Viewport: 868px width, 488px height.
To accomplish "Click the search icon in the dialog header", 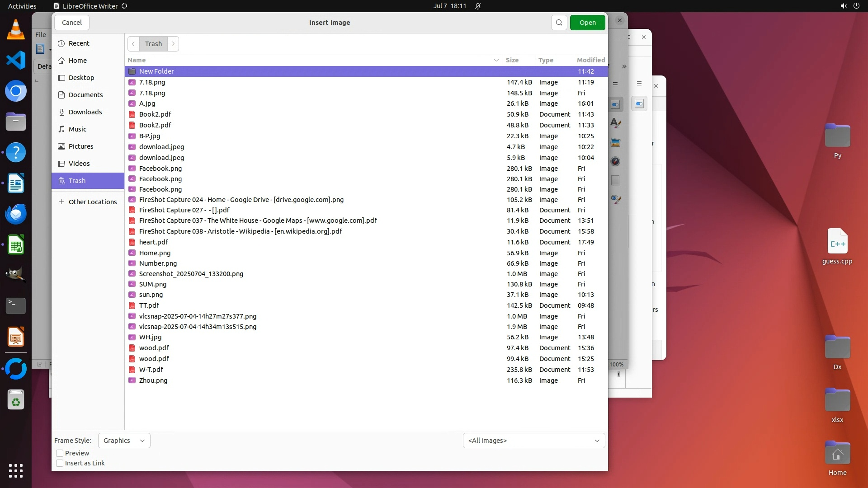I will click(559, 23).
